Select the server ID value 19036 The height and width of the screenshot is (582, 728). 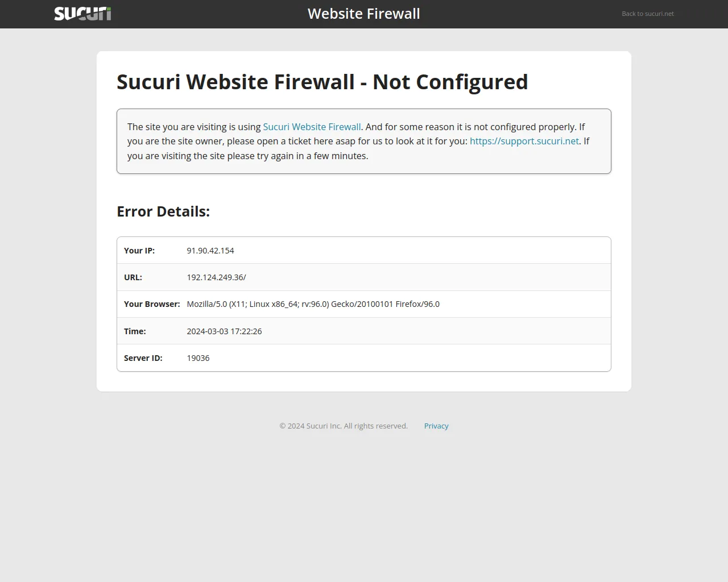click(198, 358)
